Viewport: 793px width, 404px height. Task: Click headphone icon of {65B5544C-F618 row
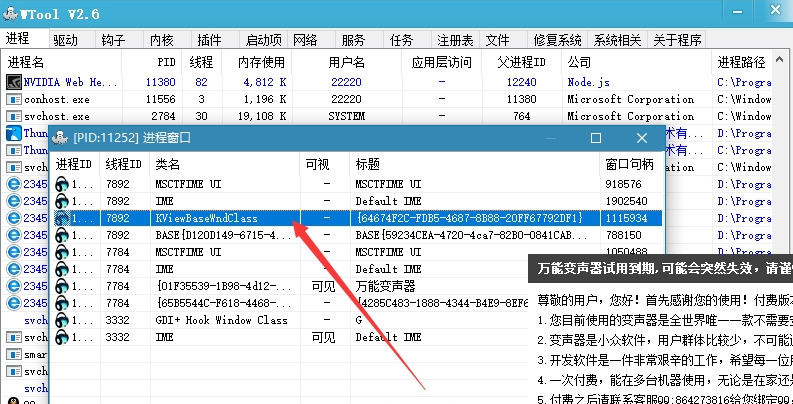(62, 303)
